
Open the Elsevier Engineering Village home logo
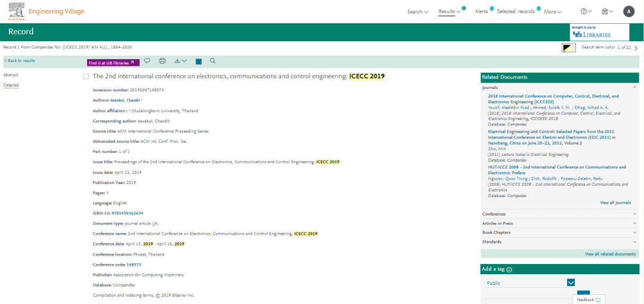[46, 11]
